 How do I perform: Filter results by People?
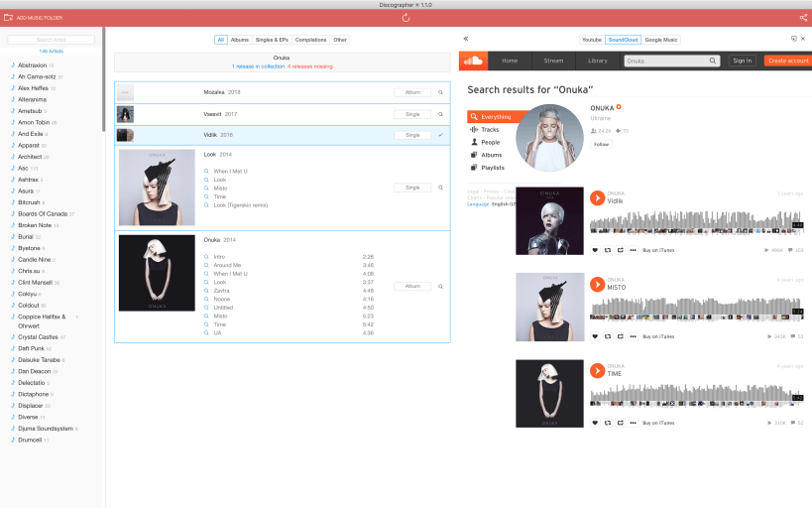(x=491, y=142)
